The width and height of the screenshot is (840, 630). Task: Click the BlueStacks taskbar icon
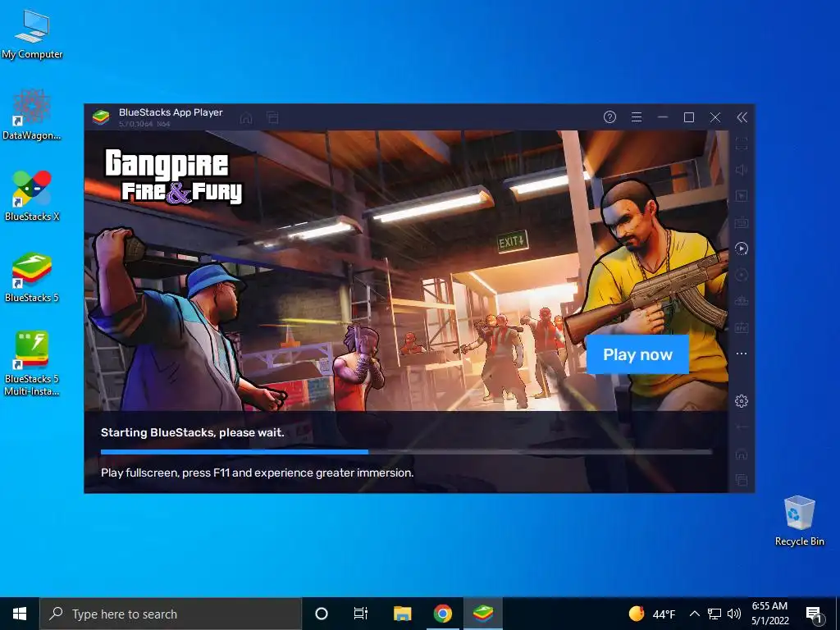[482, 614]
